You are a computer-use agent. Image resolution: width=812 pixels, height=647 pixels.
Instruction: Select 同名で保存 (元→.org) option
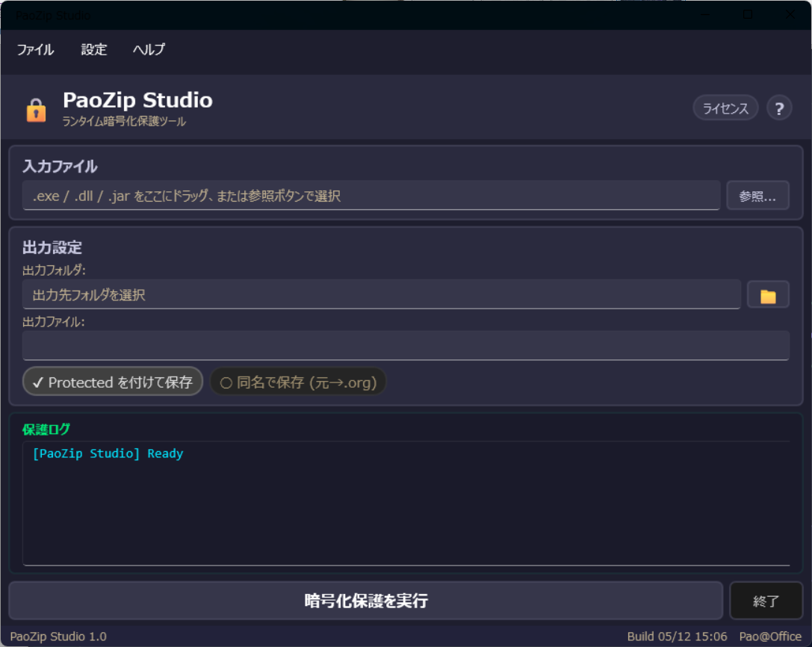coord(298,382)
